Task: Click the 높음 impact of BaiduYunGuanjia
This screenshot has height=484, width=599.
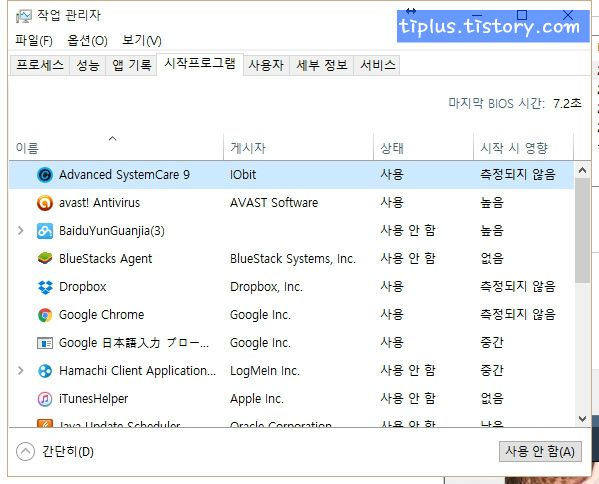Action: [x=492, y=231]
